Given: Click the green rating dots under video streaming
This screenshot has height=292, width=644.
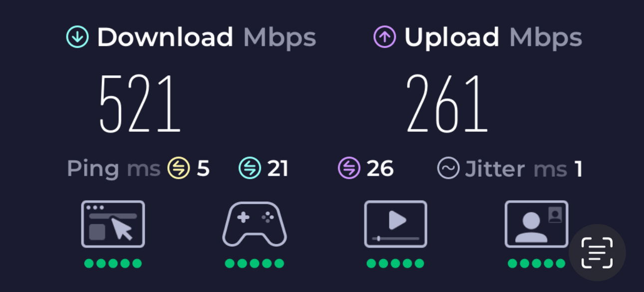Looking at the screenshot, I should coord(395,264).
